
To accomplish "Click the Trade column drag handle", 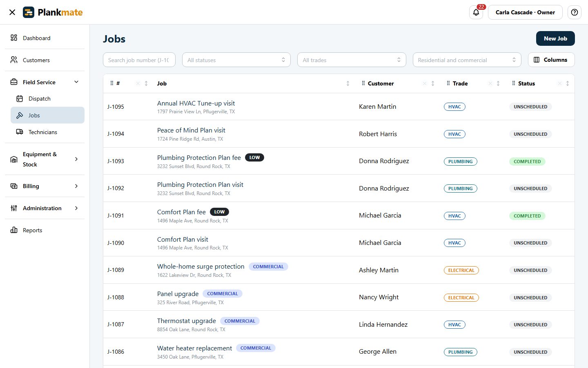I will coord(448,83).
